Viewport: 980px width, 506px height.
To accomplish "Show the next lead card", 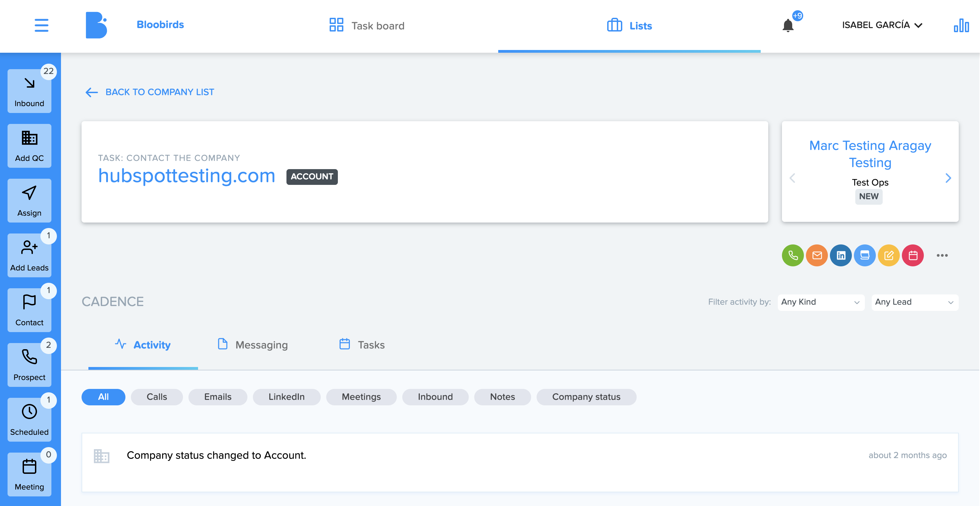I will pyautogui.click(x=948, y=178).
